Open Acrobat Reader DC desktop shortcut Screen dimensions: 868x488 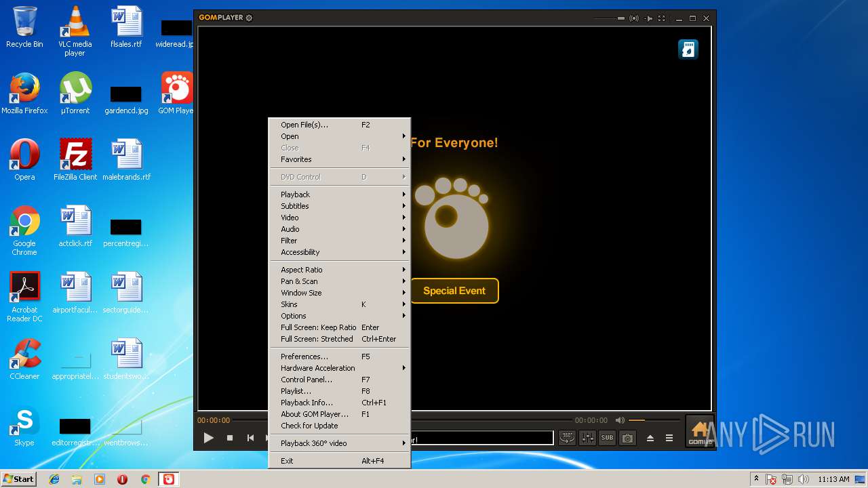pyautogui.click(x=24, y=297)
